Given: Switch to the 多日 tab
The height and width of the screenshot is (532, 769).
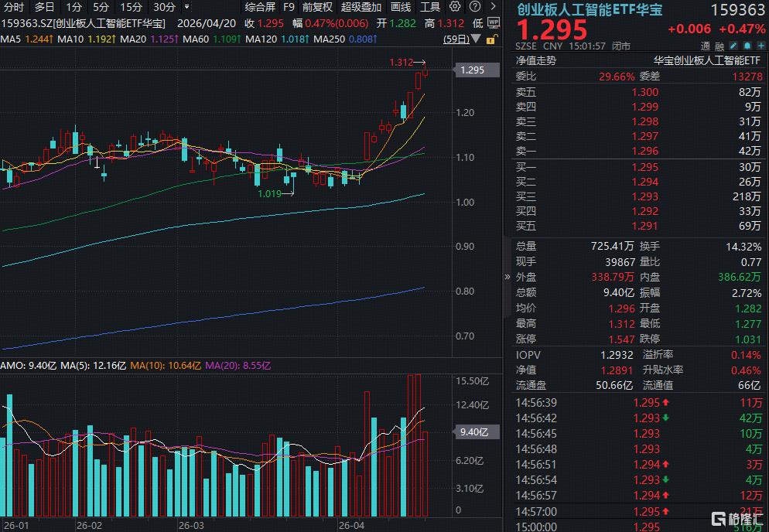Looking at the screenshot, I should (x=45, y=7).
